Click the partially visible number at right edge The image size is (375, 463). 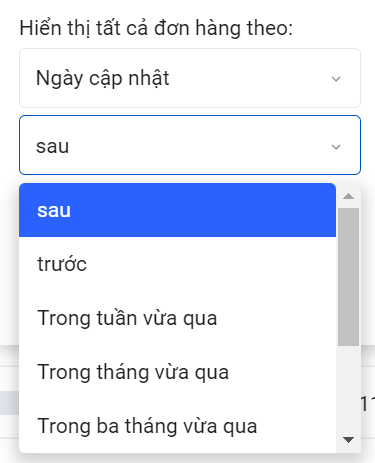tap(368, 403)
